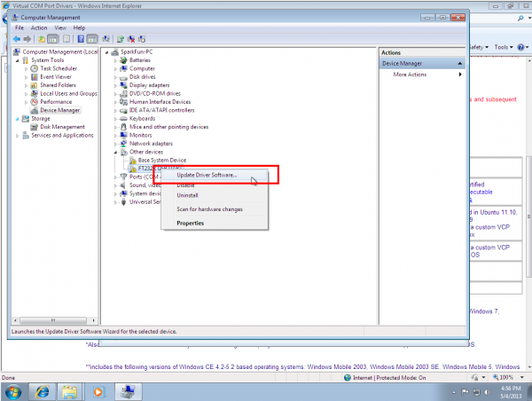This screenshot has width=532, height=401.
Task: Select Local Users and Groups
Action: pyautogui.click(x=68, y=93)
